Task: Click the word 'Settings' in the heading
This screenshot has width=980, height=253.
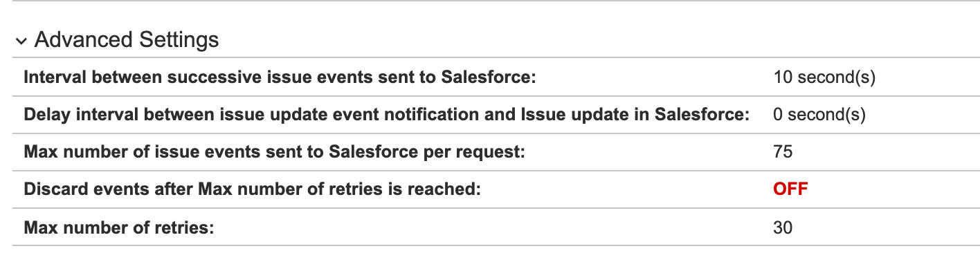Action: click(x=180, y=40)
